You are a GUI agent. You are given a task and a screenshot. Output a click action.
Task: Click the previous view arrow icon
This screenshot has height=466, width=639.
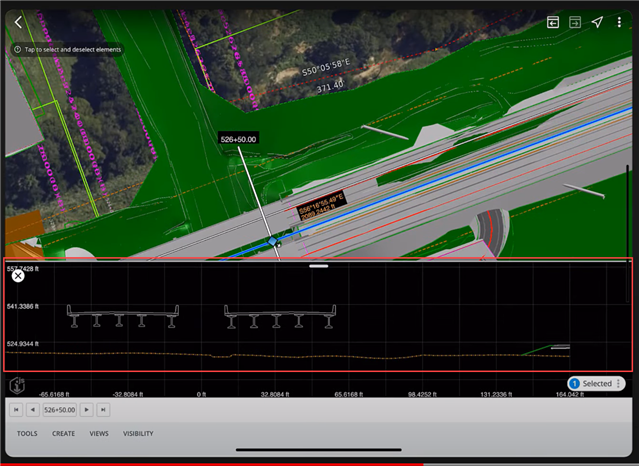click(553, 22)
